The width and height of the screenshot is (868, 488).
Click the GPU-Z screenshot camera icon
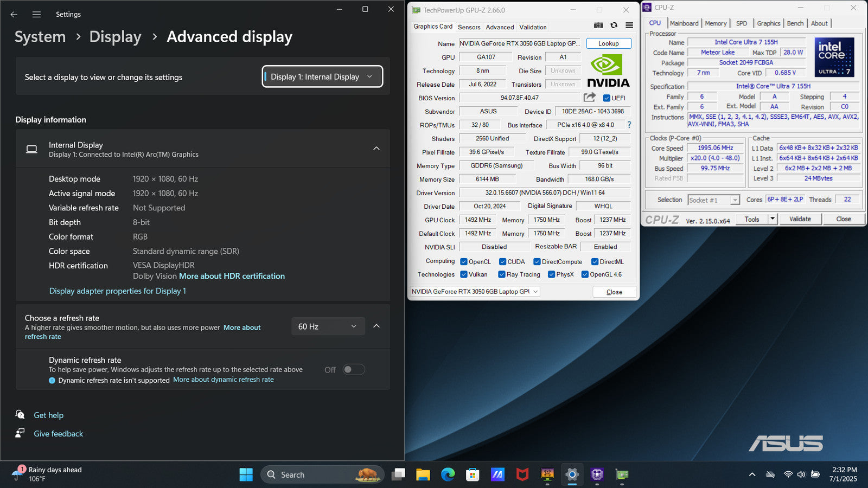[x=598, y=25]
